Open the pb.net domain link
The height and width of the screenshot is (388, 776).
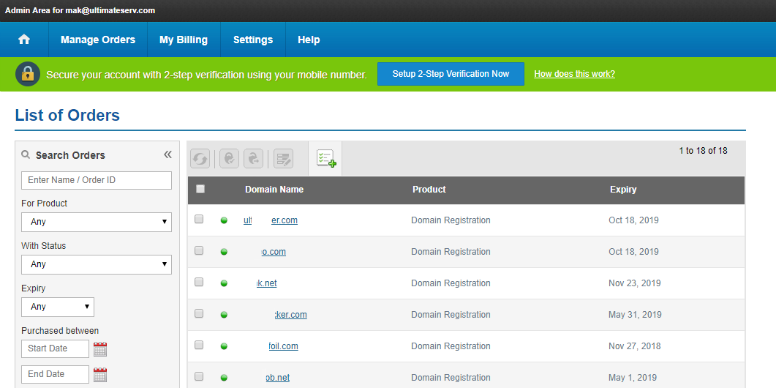[x=277, y=378]
